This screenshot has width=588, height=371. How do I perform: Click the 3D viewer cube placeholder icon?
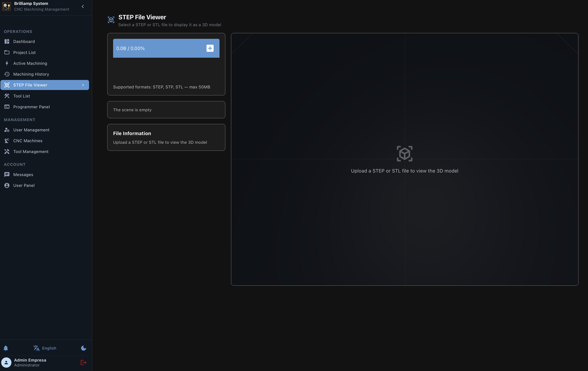click(404, 154)
